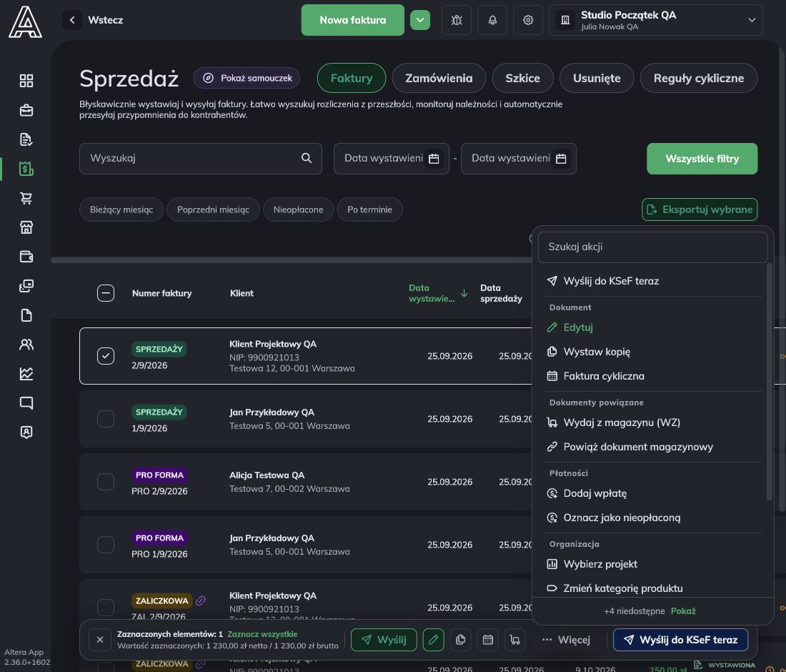Open the wallet sidebar icon
The width and height of the screenshot is (786, 672).
tap(26, 256)
